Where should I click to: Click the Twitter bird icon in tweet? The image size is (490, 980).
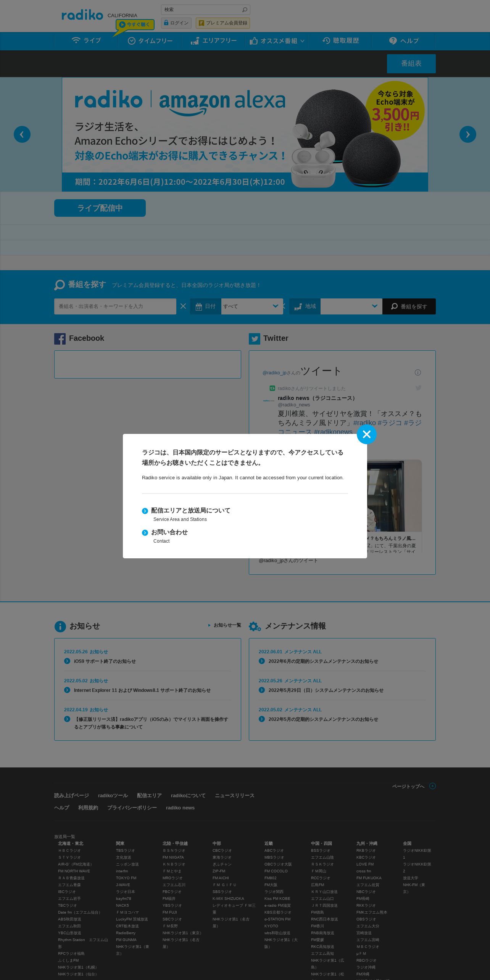418,388
